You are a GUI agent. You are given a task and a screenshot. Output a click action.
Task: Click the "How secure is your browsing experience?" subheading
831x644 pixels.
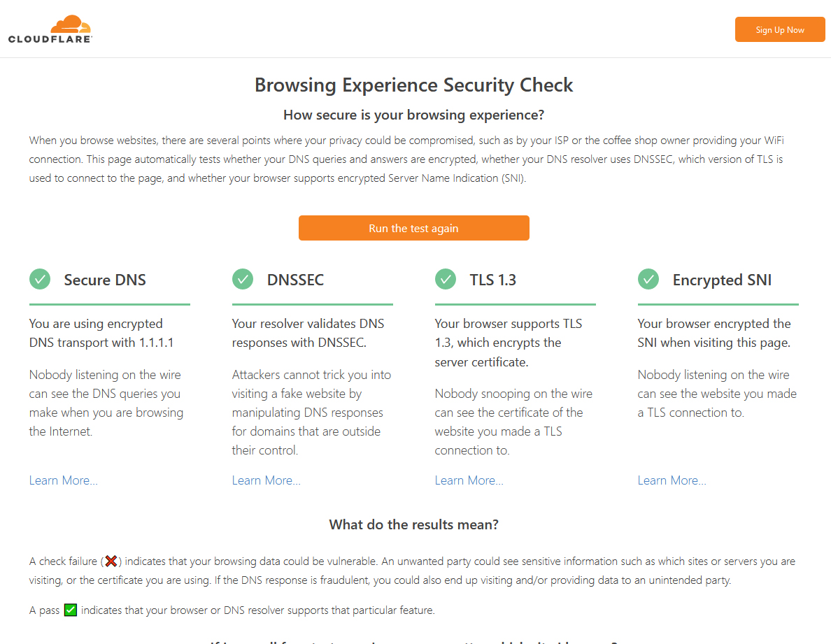point(413,115)
